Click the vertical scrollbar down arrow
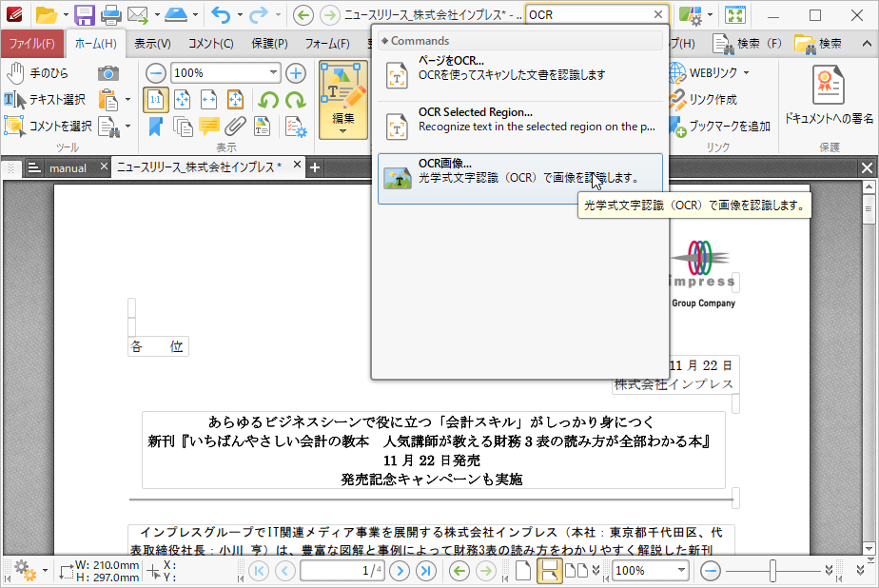 pos(869,549)
